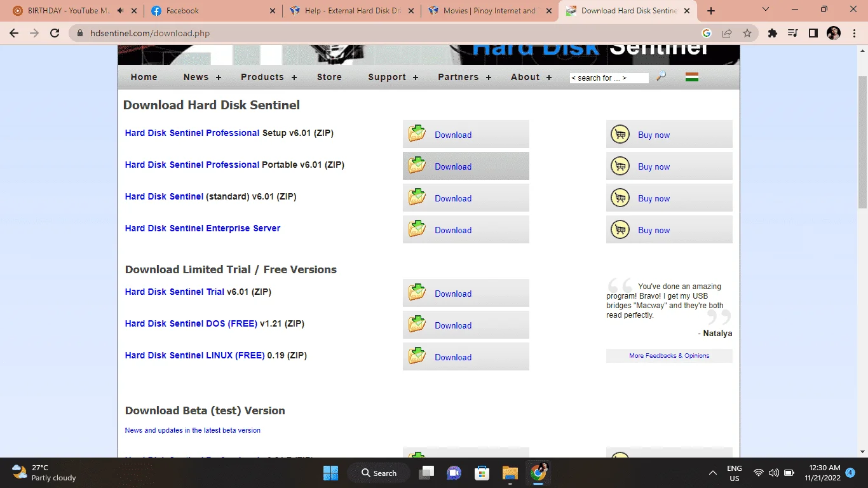
Task: Click shopping cart icon for standard version
Action: click(620, 198)
